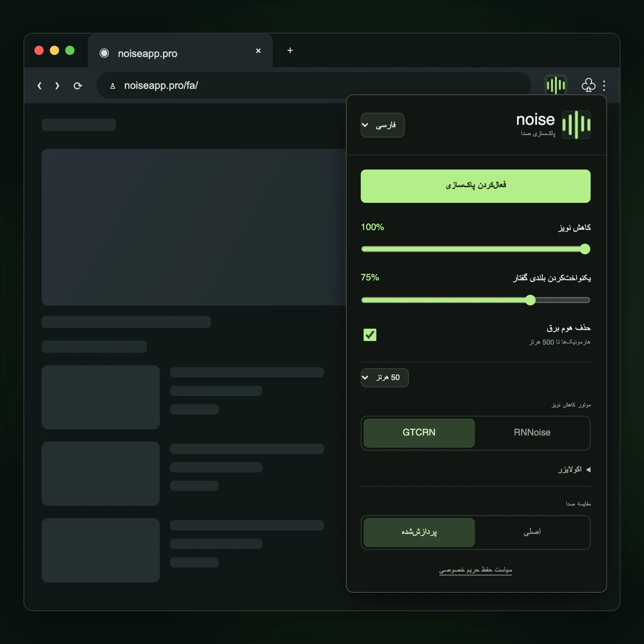The width and height of the screenshot is (644, 644).
Task: Open a new browser tab
Action: click(290, 50)
